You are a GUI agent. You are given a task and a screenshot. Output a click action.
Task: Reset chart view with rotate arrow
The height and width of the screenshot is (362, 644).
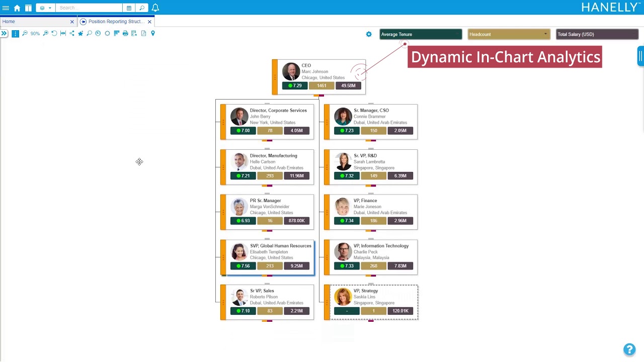54,33
